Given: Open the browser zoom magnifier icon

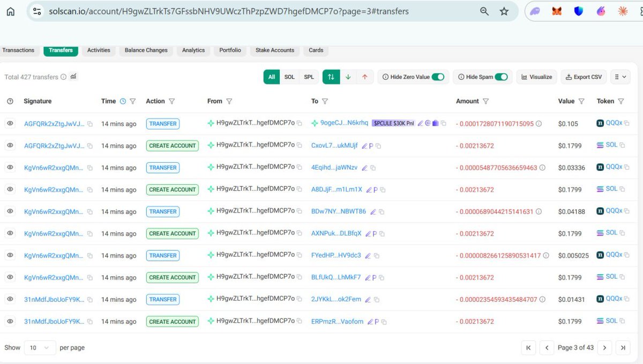Looking at the screenshot, I should tap(484, 11).
